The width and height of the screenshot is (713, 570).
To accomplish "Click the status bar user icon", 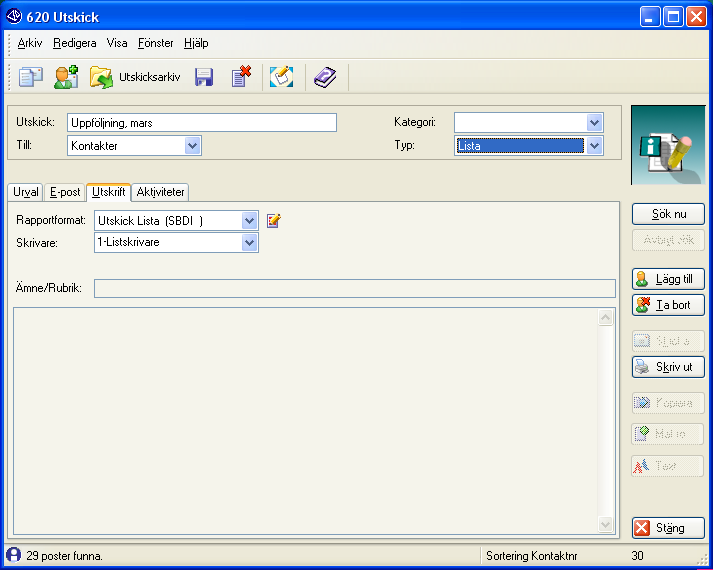I will click(14, 555).
